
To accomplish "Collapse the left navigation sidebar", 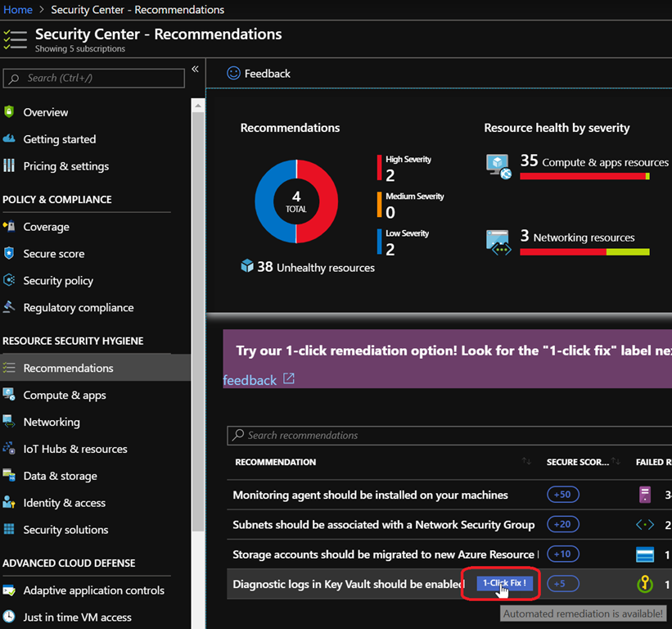I will click(x=195, y=70).
